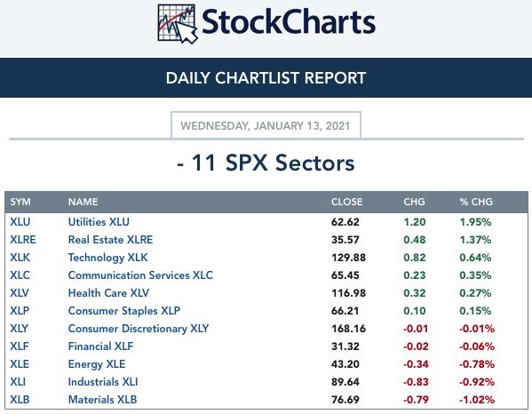The width and height of the screenshot is (532, 414).
Task: Click the Financial XLF link
Action: [x=100, y=346]
